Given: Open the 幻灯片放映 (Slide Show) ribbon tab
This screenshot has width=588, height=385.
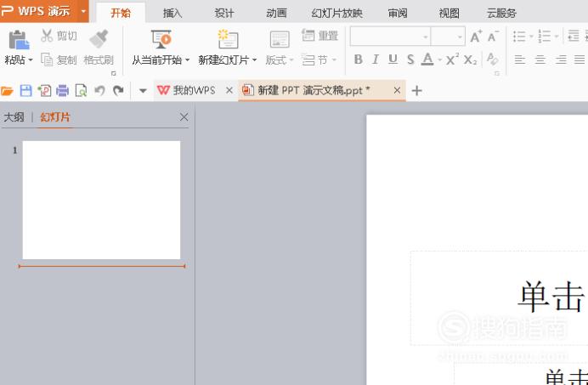Looking at the screenshot, I should tap(336, 13).
